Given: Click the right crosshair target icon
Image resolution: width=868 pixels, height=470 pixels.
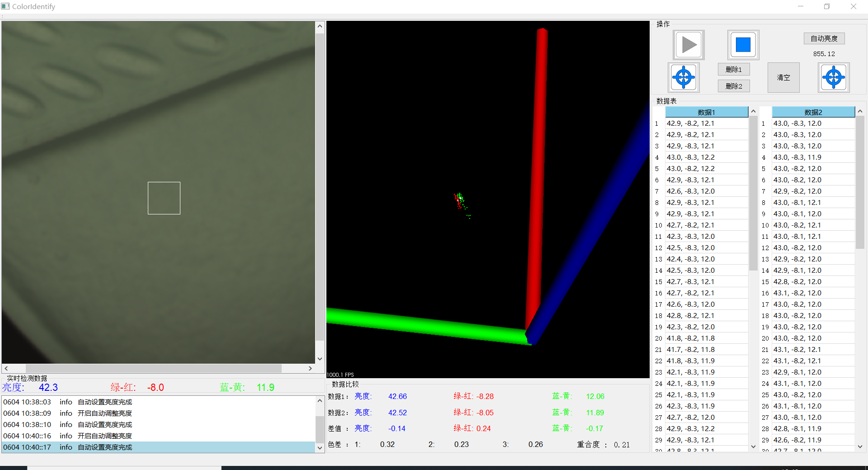Looking at the screenshot, I should point(834,77).
